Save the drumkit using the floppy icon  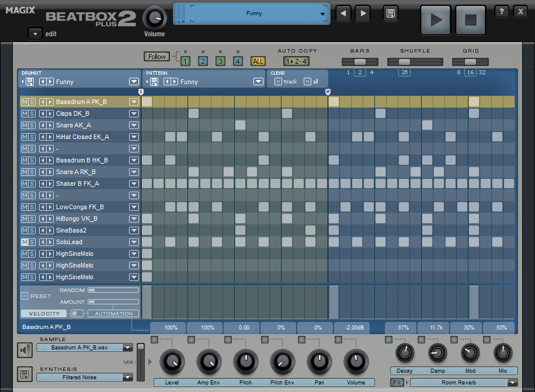29,82
